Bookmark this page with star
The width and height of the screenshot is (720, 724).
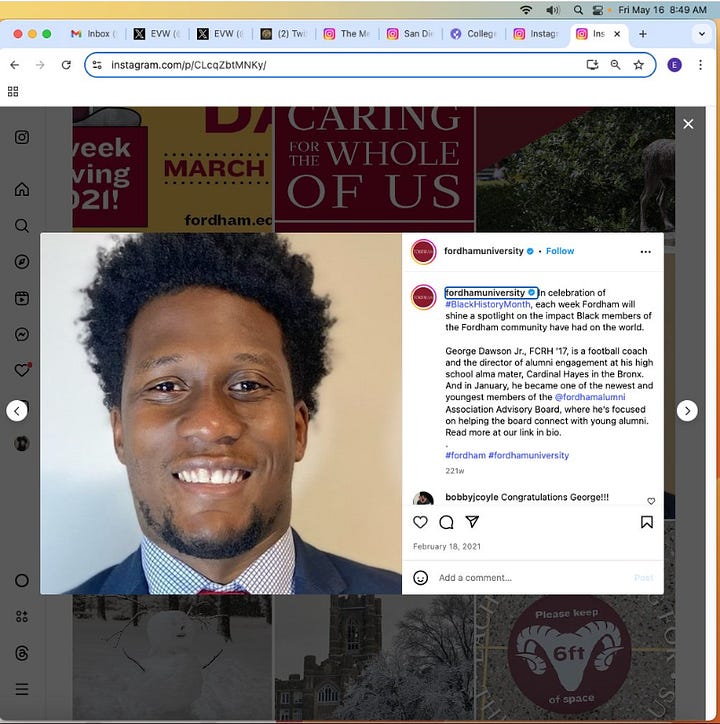638,65
